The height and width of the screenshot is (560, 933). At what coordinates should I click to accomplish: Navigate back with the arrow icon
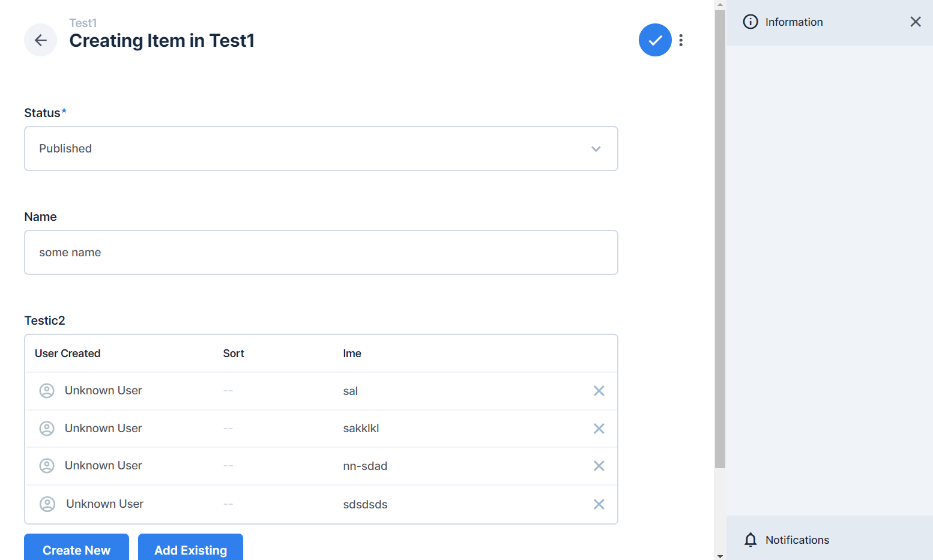(x=40, y=40)
